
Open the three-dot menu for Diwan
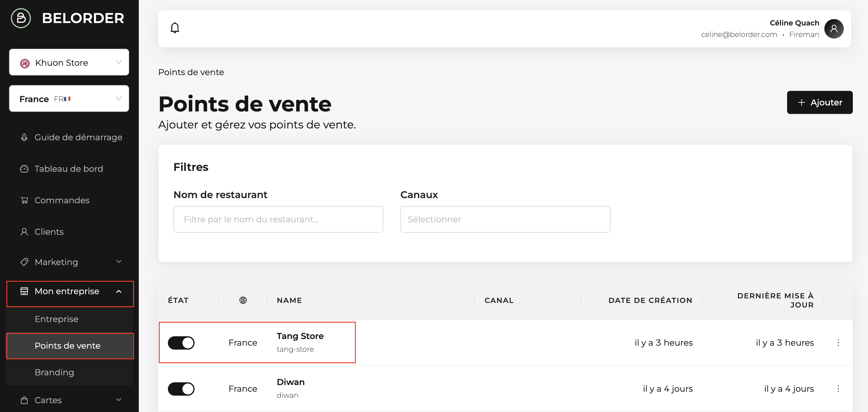(x=838, y=389)
